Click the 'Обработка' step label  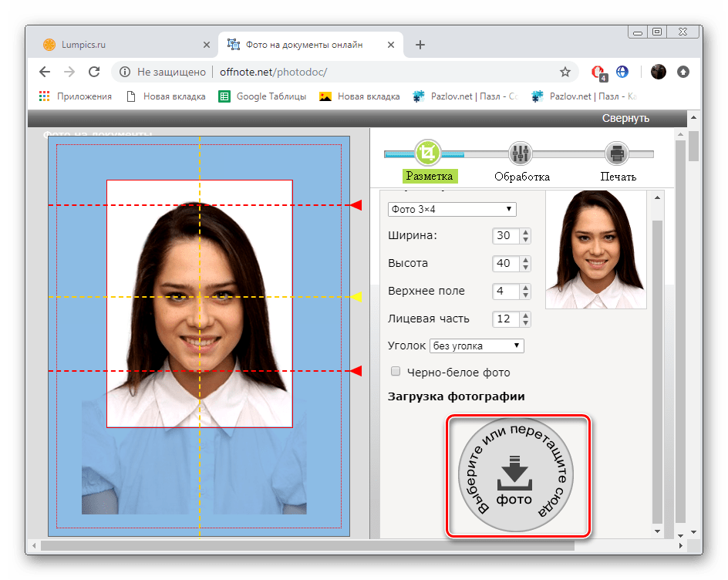coord(522,177)
